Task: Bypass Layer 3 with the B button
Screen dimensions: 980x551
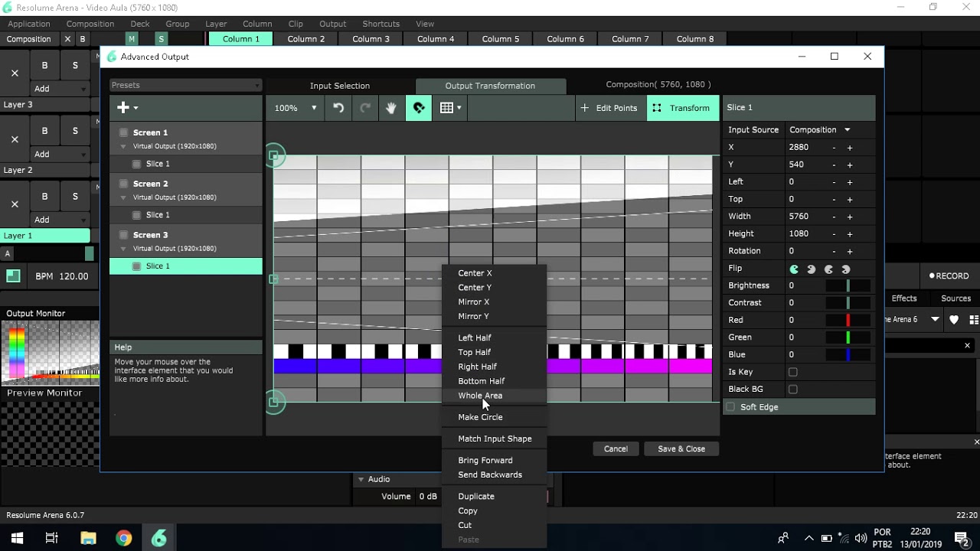Action: [44, 66]
